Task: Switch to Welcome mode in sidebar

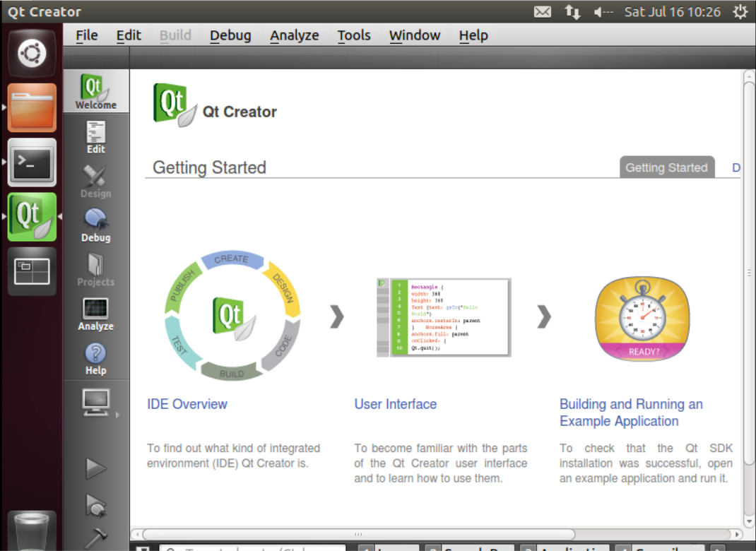Action: pyautogui.click(x=96, y=91)
